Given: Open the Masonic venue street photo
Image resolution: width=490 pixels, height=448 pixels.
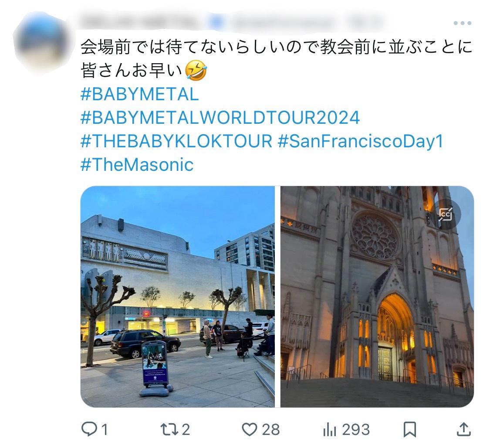Looking at the screenshot, I should [177, 296].
